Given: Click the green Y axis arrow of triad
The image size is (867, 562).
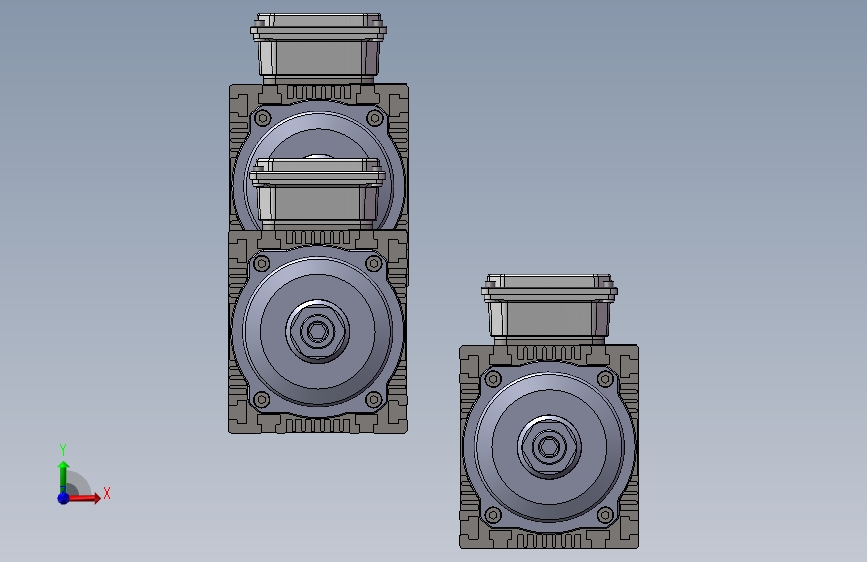Looking at the screenshot, I should 63,477.
